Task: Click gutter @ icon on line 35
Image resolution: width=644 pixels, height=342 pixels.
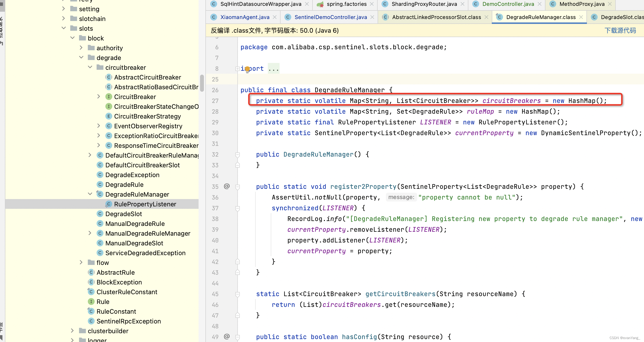Action: click(227, 186)
